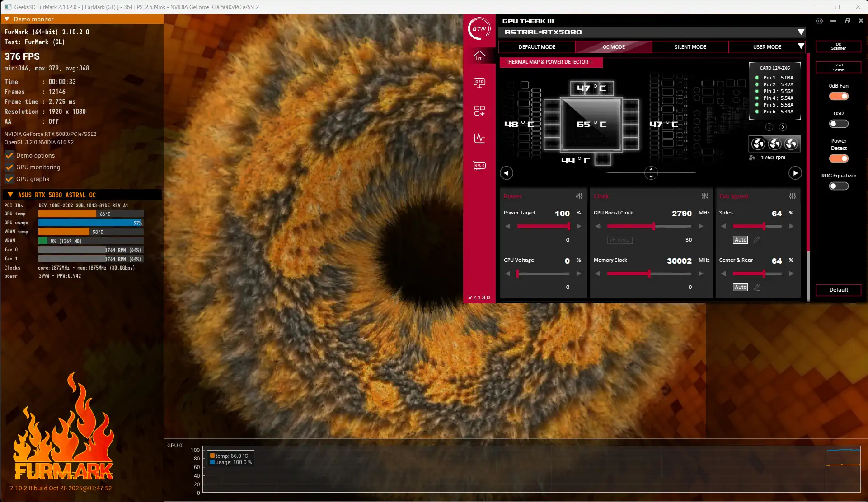Reset settings with Default button
Image resolution: width=868 pixels, height=502 pixels.
point(838,290)
